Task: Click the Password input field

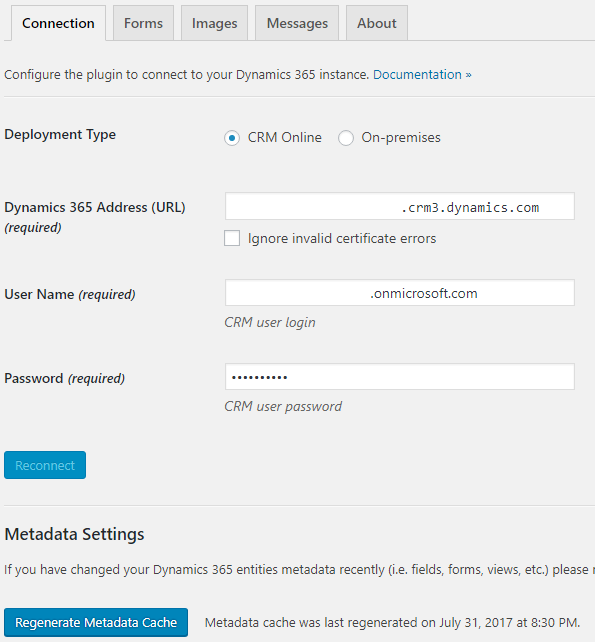Action: point(400,377)
